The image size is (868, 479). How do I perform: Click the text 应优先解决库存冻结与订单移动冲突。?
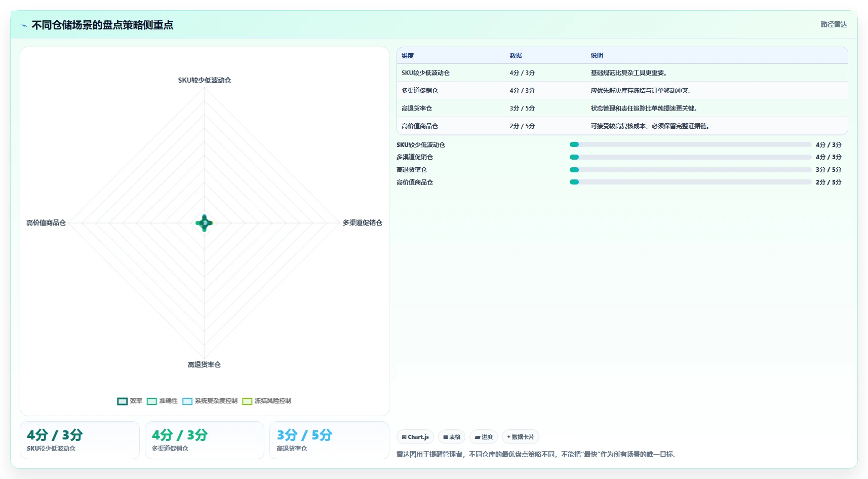642,91
